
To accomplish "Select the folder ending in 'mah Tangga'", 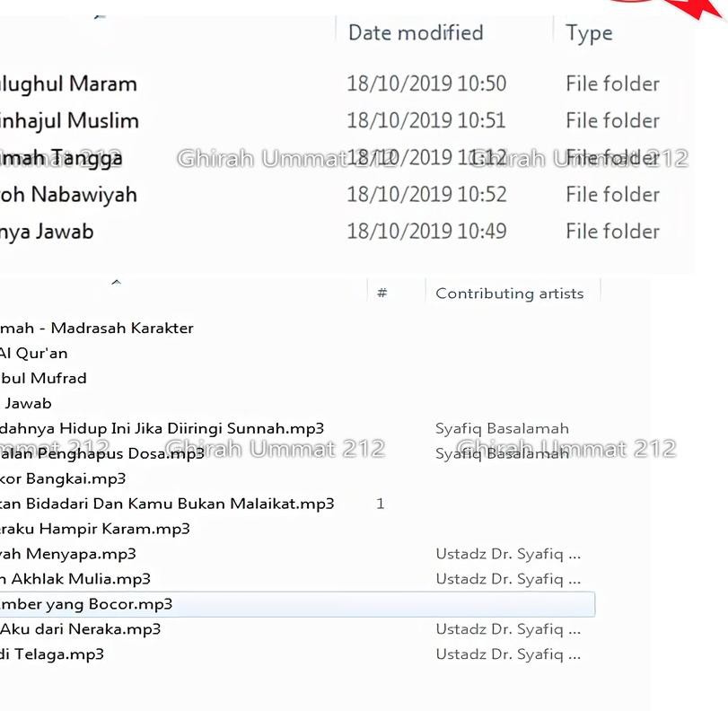I will 61,158.
